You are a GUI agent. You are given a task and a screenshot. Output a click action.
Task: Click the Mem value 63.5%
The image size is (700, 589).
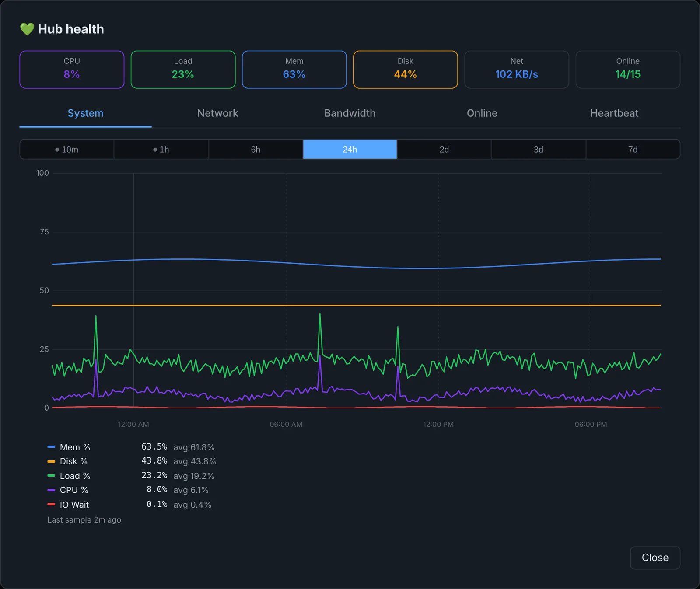[x=154, y=446]
